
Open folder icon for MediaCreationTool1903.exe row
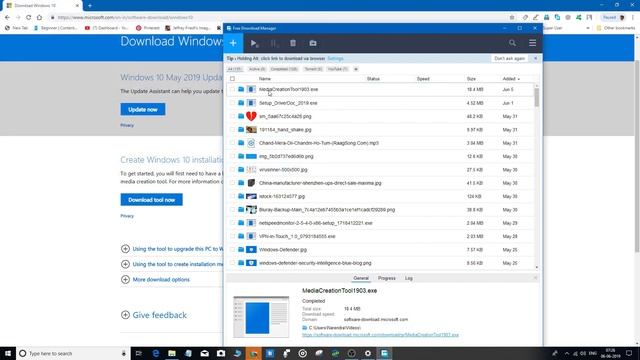click(241, 89)
